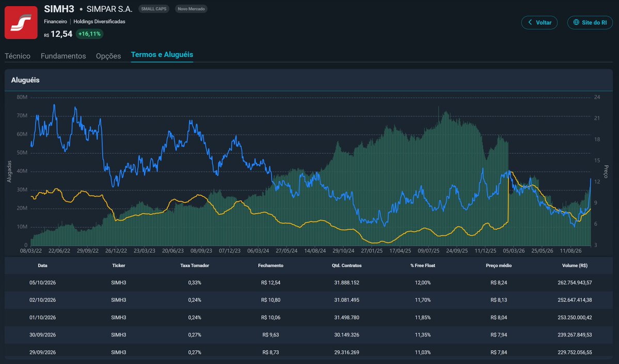Click the Preço médio column header
Image resolution: width=619 pixels, height=364 pixels.
(499, 266)
